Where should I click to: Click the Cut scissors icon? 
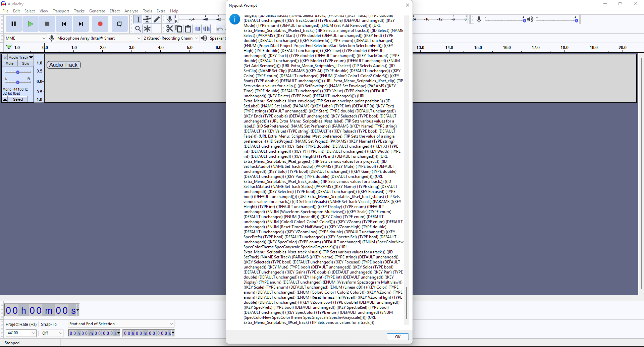tap(170, 29)
